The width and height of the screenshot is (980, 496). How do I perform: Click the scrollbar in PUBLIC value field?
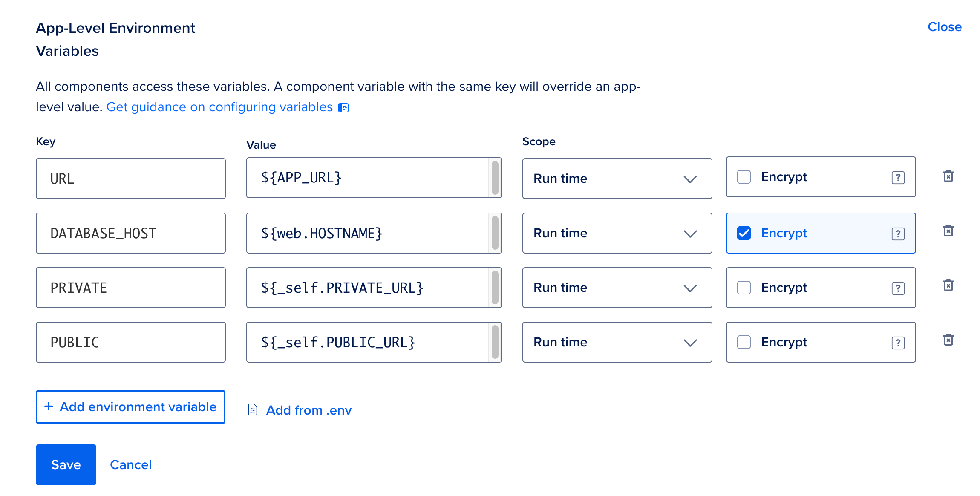click(495, 342)
